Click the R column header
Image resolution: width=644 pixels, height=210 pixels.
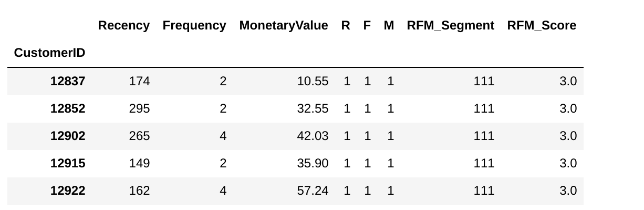point(346,25)
